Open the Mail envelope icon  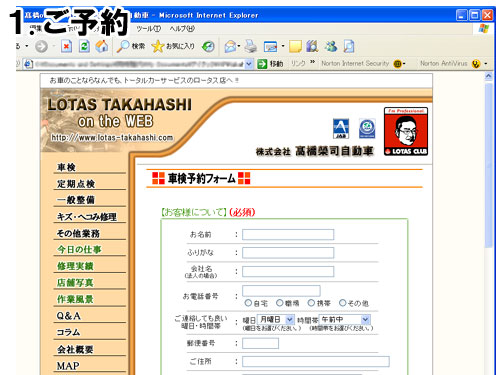pyautogui.click(x=230, y=46)
